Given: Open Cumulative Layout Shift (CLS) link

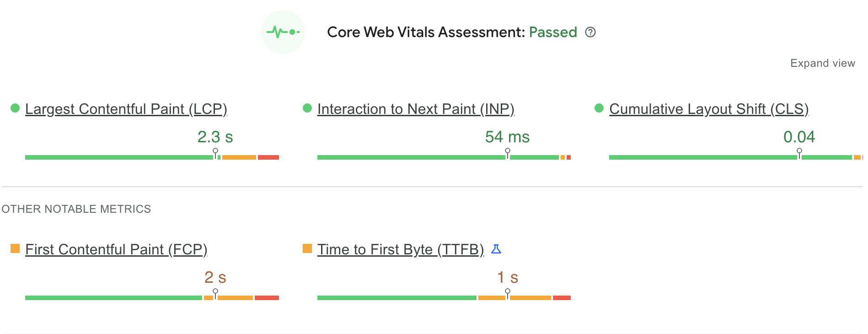Looking at the screenshot, I should (709, 109).
